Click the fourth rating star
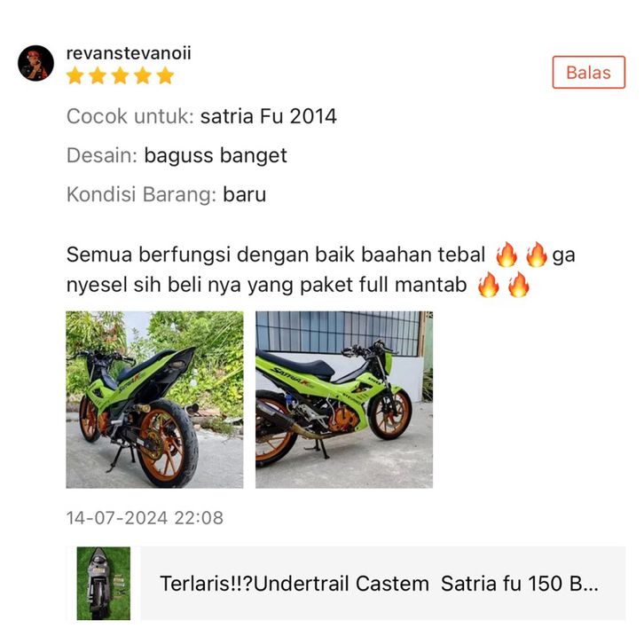 143,76
